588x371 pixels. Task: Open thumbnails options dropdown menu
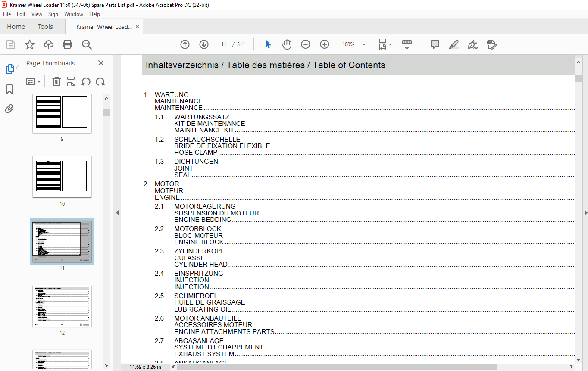pyautogui.click(x=33, y=81)
